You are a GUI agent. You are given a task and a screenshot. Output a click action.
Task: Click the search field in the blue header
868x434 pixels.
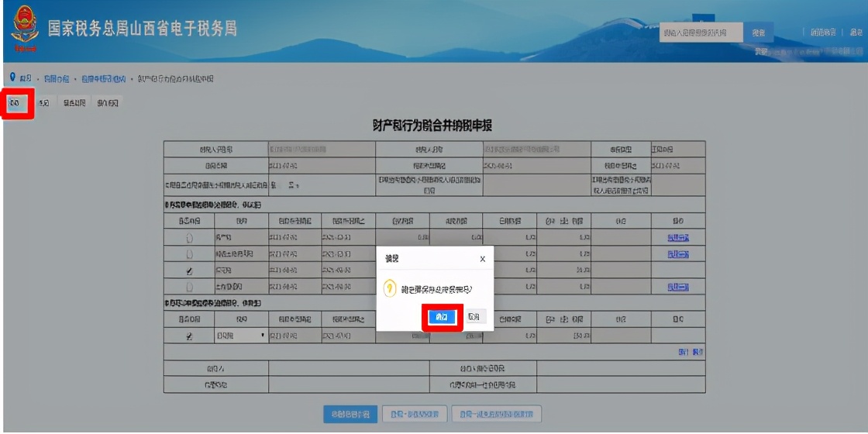coord(701,33)
